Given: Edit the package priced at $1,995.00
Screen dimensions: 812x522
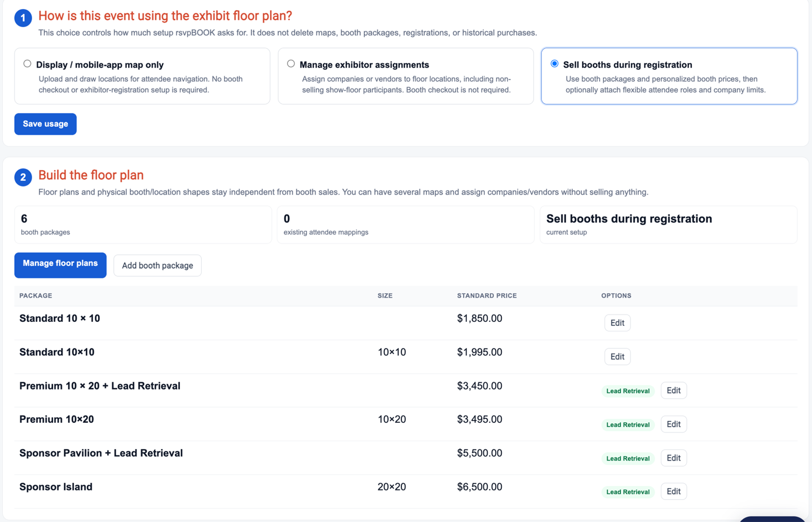Looking at the screenshot, I should click(617, 357).
